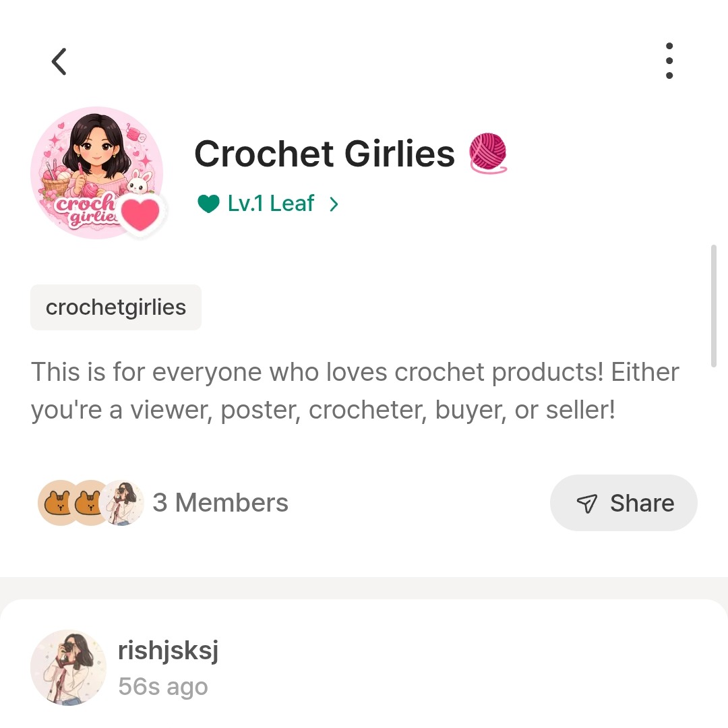Screen dimensions: 728x728
Task: Tap the pink yarn ball emoji
Action: 487,153
